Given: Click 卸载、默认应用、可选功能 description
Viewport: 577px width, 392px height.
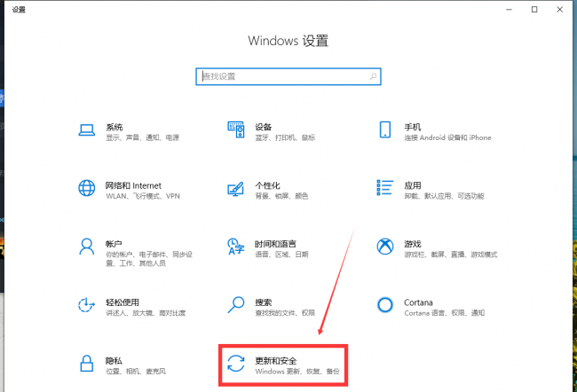Looking at the screenshot, I should coord(444,196).
